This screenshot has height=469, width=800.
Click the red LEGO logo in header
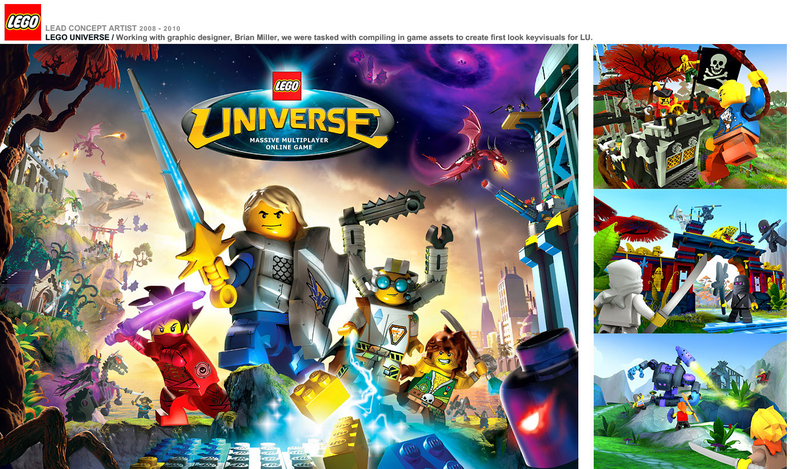[x=22, y=22]
